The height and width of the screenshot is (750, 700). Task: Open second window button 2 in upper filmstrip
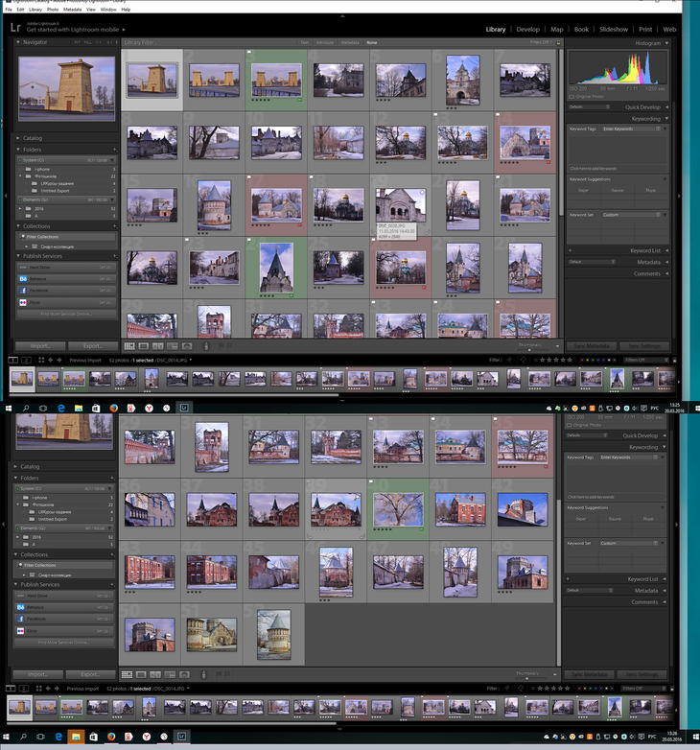26,360
